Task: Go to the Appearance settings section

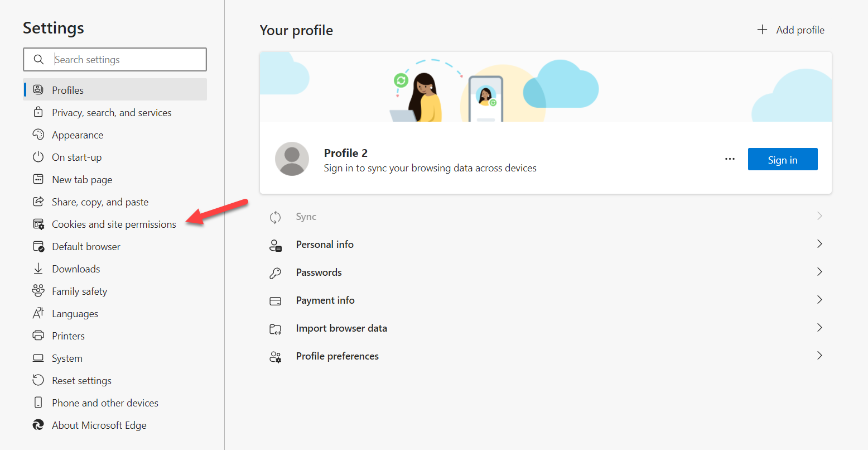Action: click(78, 135)
